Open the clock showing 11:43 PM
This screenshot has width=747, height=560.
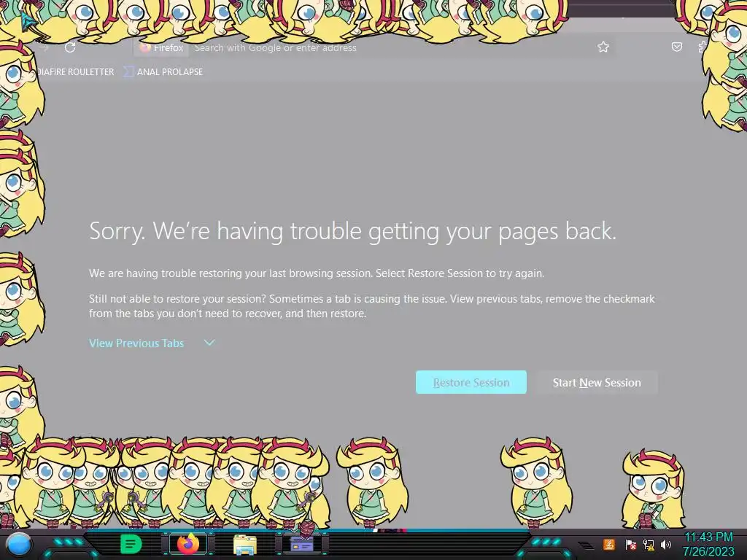pos(708,544)
